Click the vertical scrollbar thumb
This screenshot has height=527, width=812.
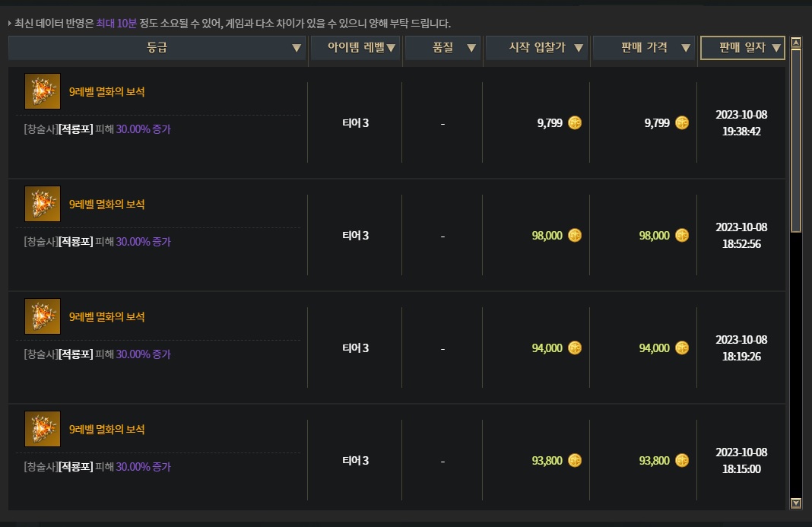click(x=796, y=141)
